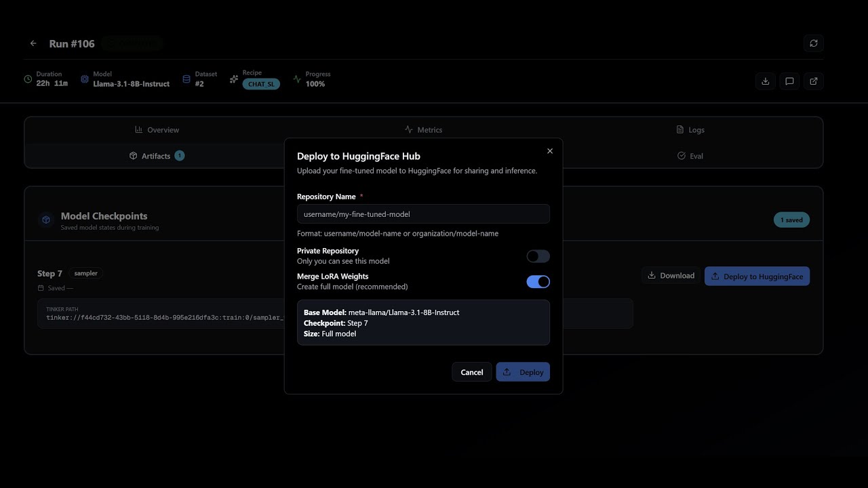The height and width of the screenshot is (488, 868).
Task: Click the Base Model line in the dialog
Action: pos(381,312)
